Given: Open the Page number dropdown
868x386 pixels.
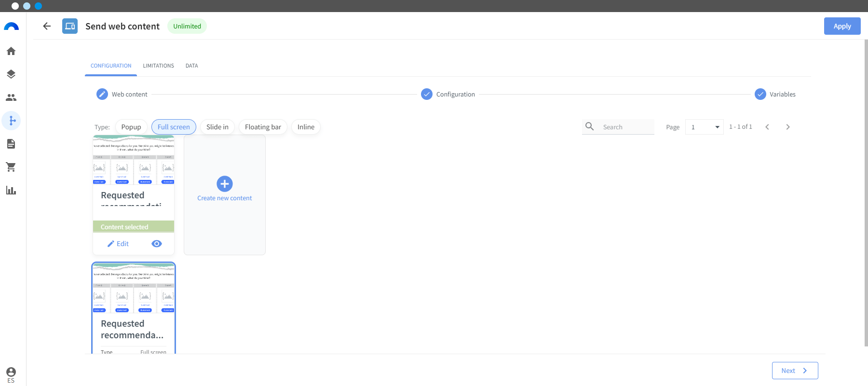Looking at the screenshot, I should (x=704, y=127).
